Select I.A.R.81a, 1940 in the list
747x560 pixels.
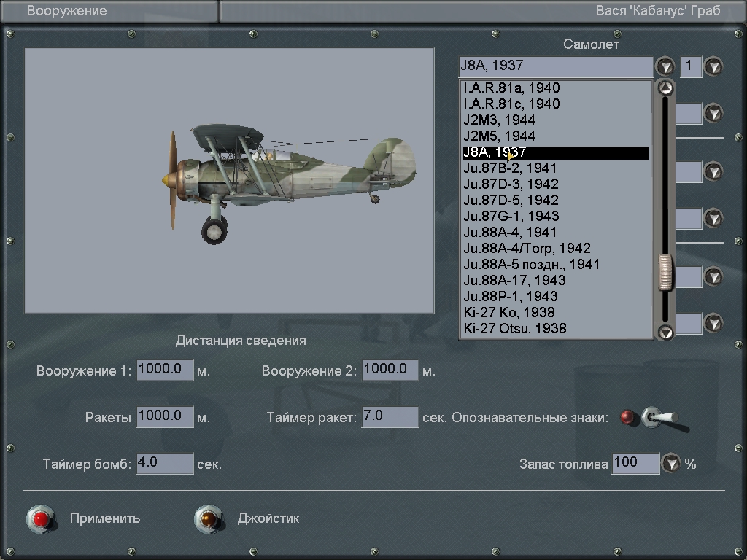pos(556,88)
